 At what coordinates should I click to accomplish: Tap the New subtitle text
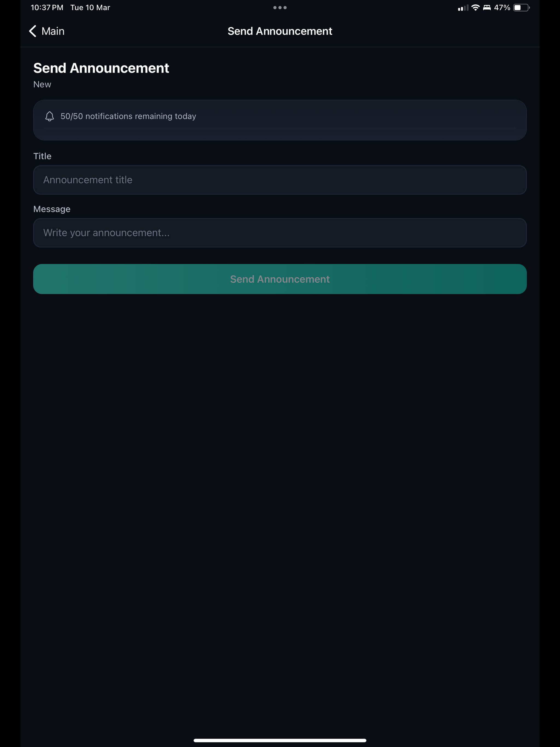(42, 84)
